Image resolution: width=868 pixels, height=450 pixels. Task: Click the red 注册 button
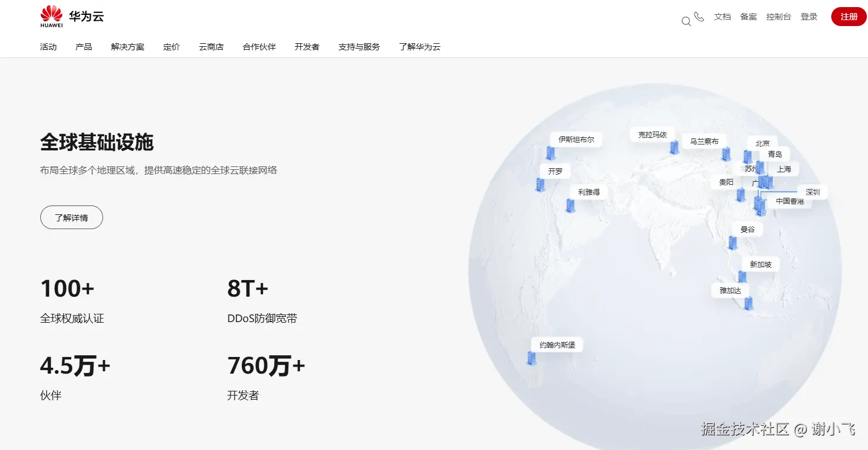(x=848, y=17)
